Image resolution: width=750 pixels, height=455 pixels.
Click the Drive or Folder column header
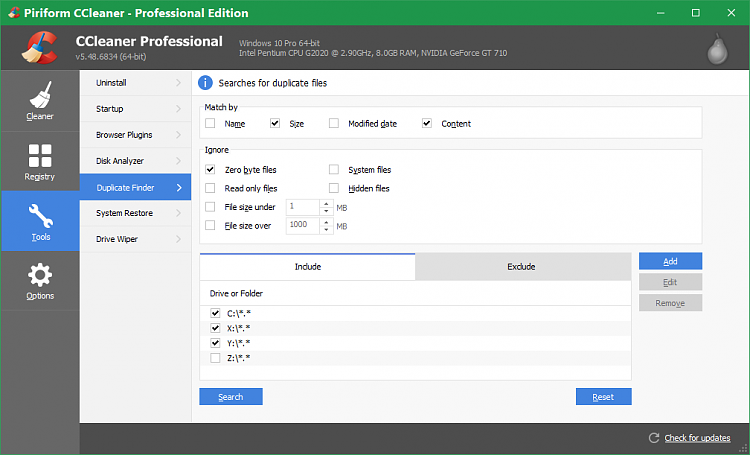tap(415, 293)
